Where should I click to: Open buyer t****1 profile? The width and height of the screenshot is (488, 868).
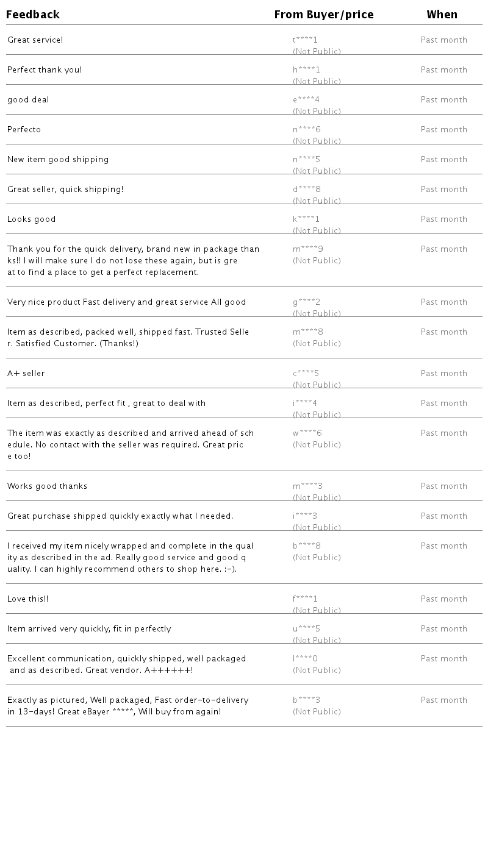305,40
